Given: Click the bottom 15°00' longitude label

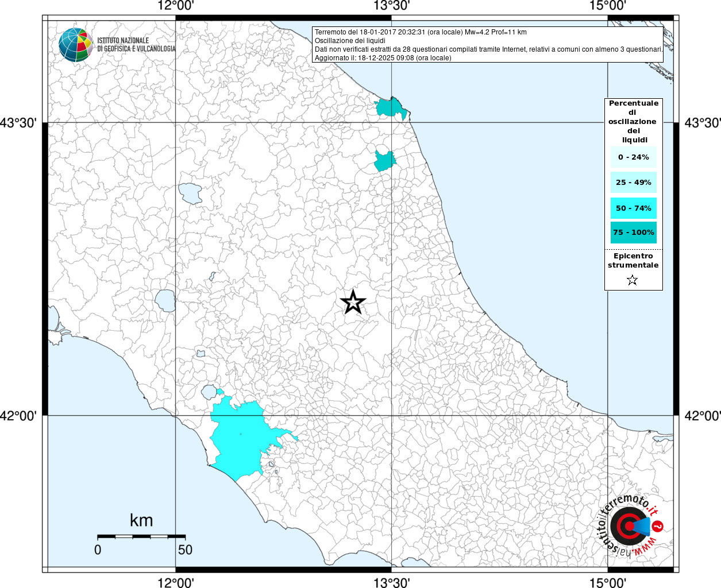Looking at the screenshot, I should (x=608, y=582).
